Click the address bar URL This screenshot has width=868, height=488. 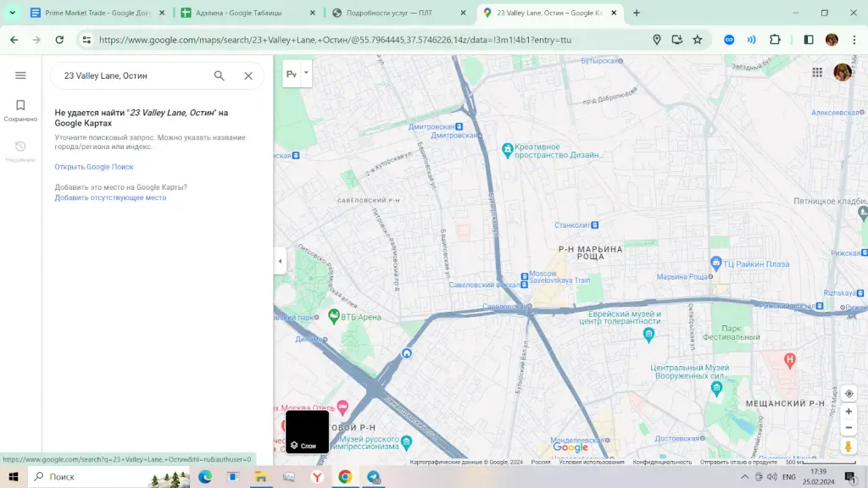pos(335,40)
